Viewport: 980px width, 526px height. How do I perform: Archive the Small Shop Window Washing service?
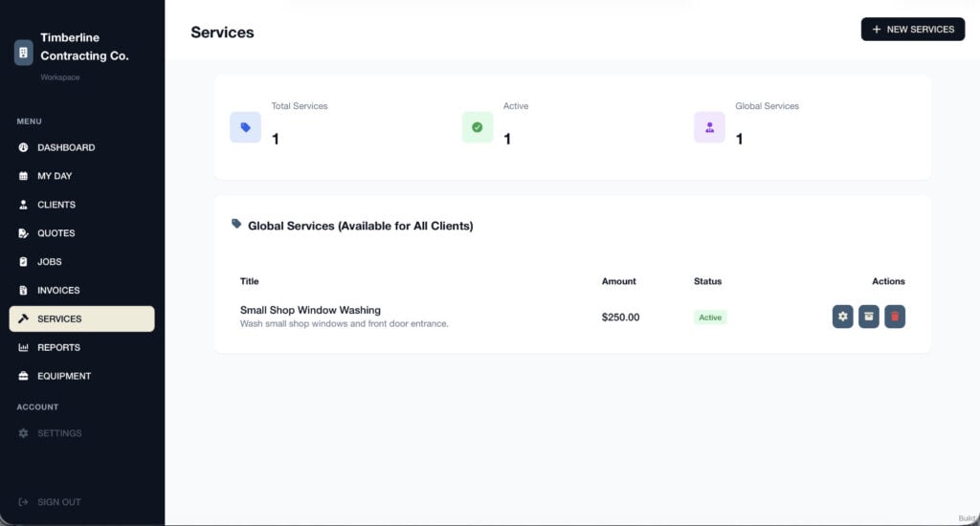click(x=869, y=317)
